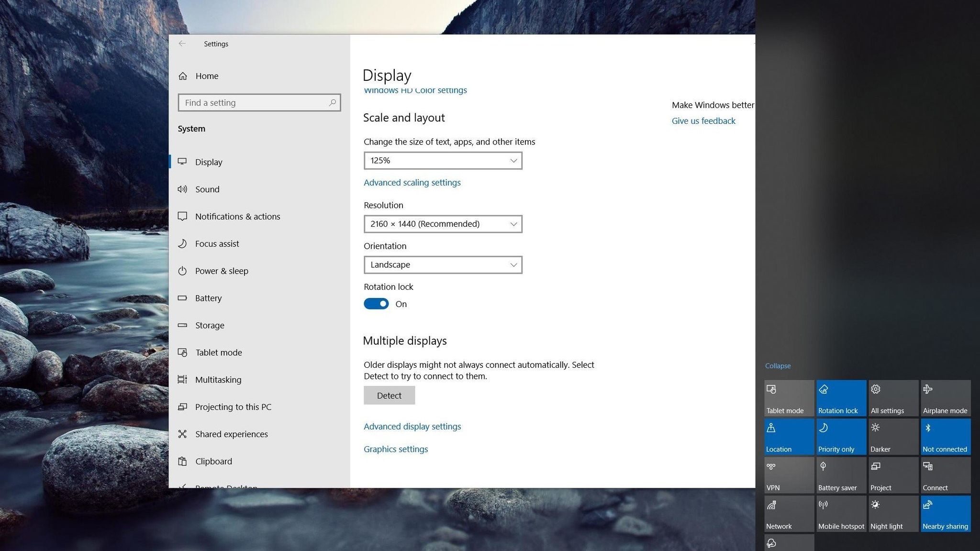Open the Landscape orientation dropdown

443,265
